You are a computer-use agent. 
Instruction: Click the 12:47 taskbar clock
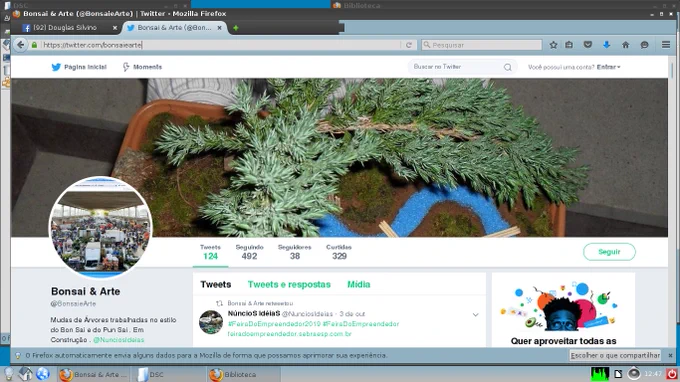click(653, 374)
